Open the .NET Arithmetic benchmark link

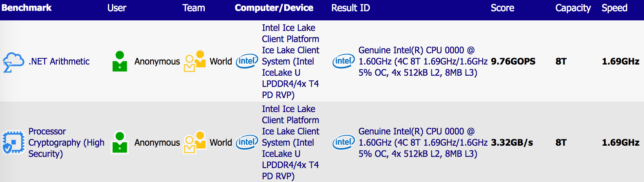(59, 61)
